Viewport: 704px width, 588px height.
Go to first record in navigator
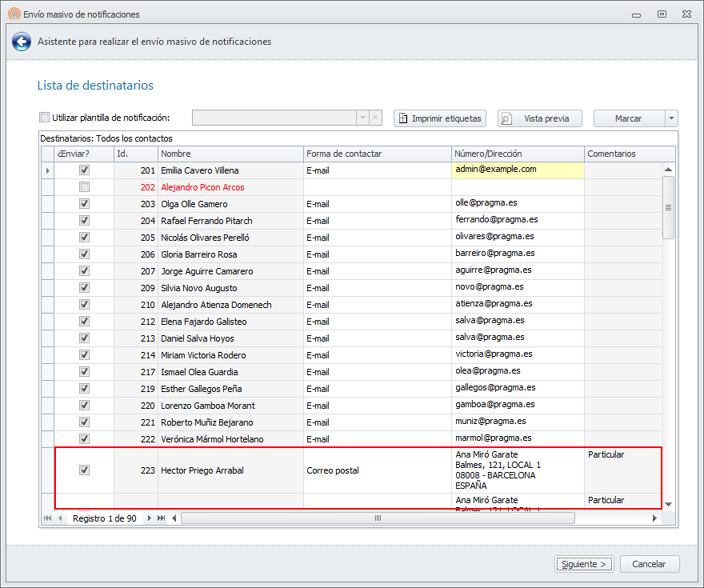pyautogui.click(x=47, y=518)
